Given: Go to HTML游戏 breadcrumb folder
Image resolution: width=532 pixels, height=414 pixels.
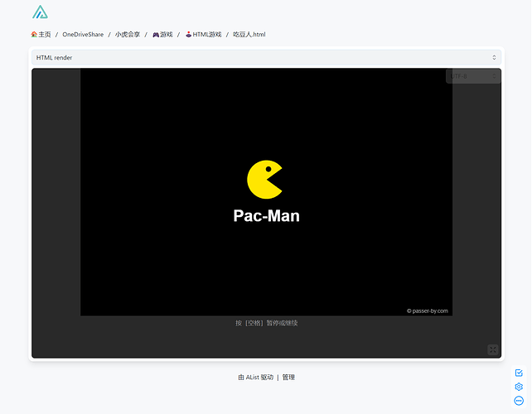Looking at the screenshot, I should click(204, 34).
